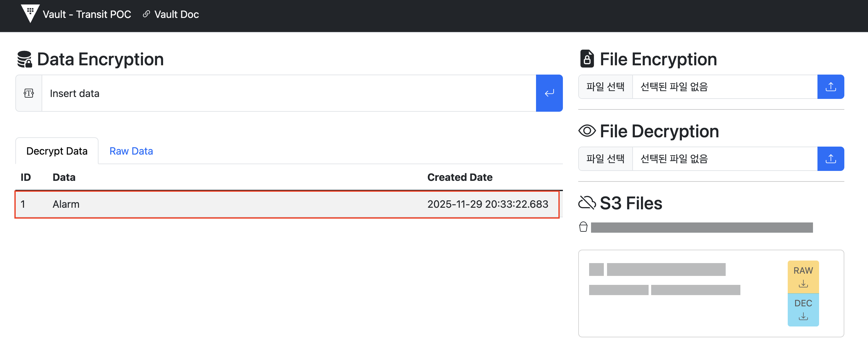Open the Vault Doc link

pyautogui.click(x=176, y=14)
